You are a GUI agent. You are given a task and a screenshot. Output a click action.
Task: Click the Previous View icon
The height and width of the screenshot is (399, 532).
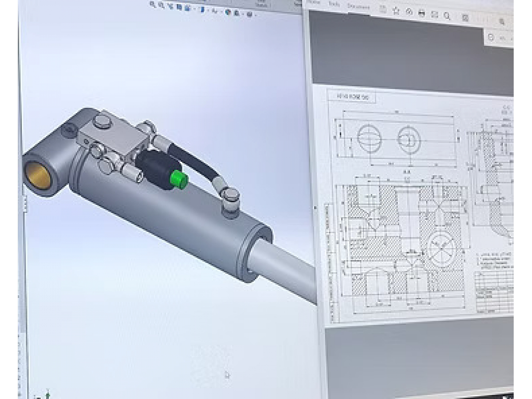pos(171,7)
